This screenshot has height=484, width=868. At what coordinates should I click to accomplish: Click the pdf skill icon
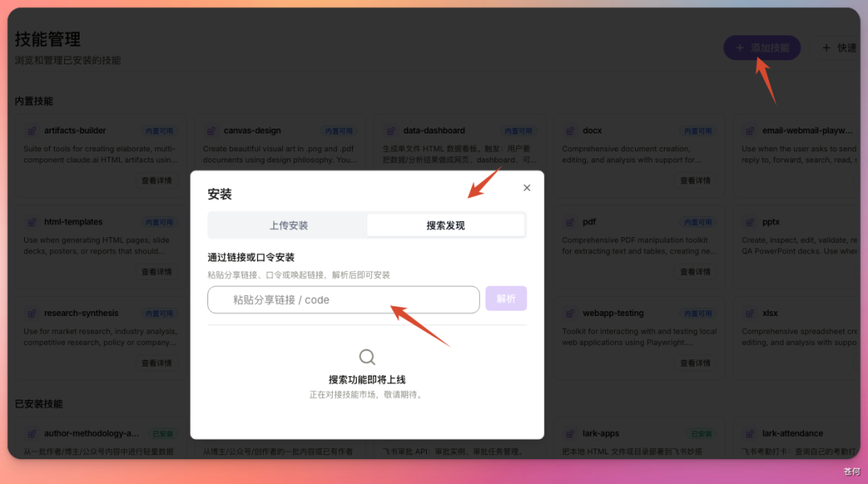570,222
